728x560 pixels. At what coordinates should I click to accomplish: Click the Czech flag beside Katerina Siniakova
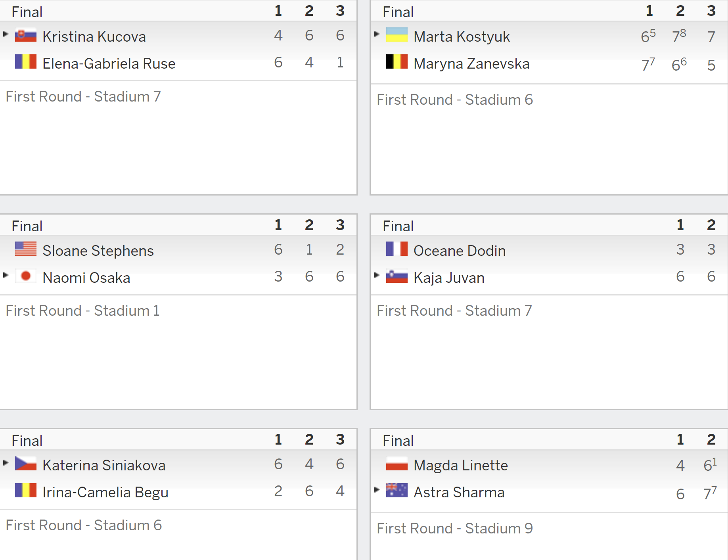tap(26, 464)
